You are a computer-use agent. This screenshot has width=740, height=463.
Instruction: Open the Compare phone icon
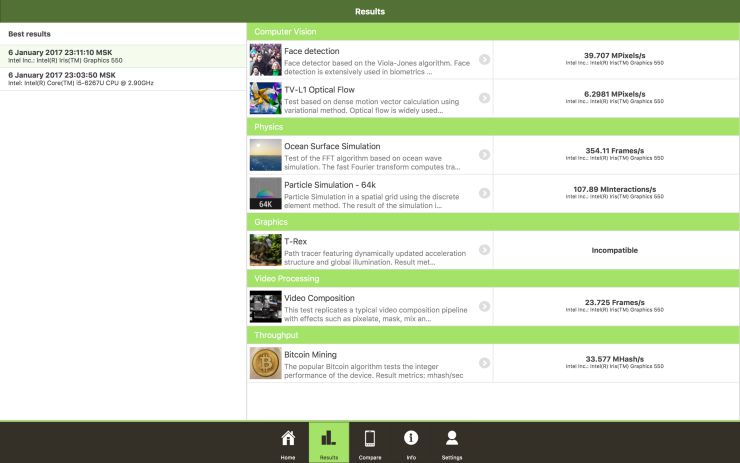(370, 438)
